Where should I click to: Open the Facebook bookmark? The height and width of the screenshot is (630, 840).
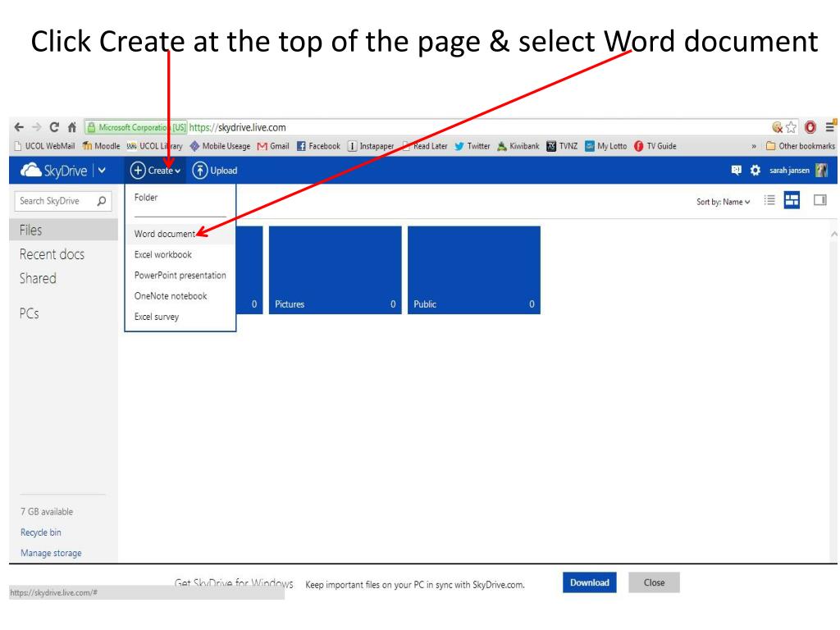point(318,146)
